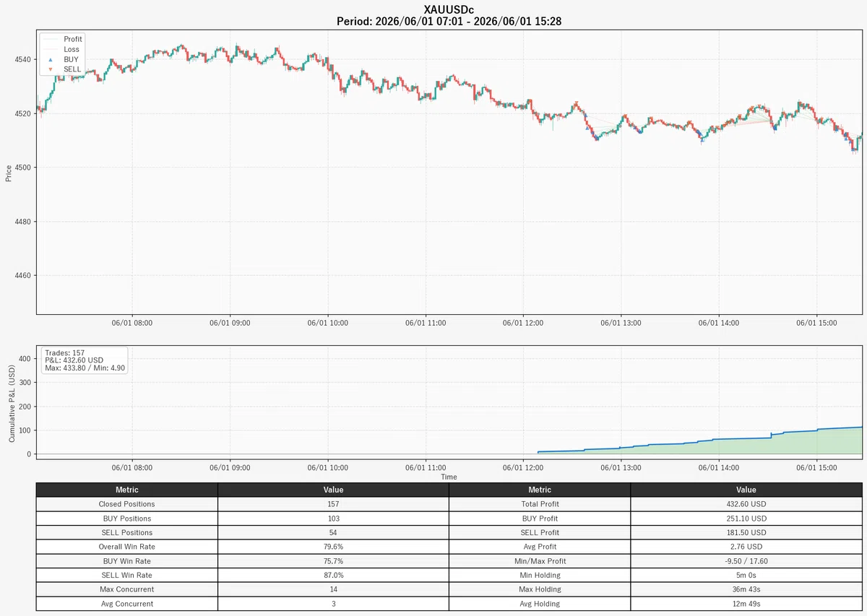
Task: Click the SELL Positions table cell
Action: tap(127, 532)
